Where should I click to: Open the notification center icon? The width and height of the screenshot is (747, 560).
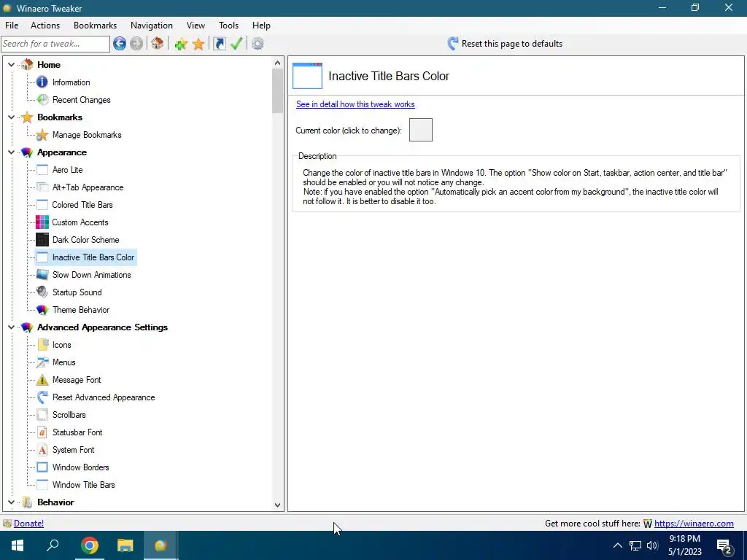point(724,546)
